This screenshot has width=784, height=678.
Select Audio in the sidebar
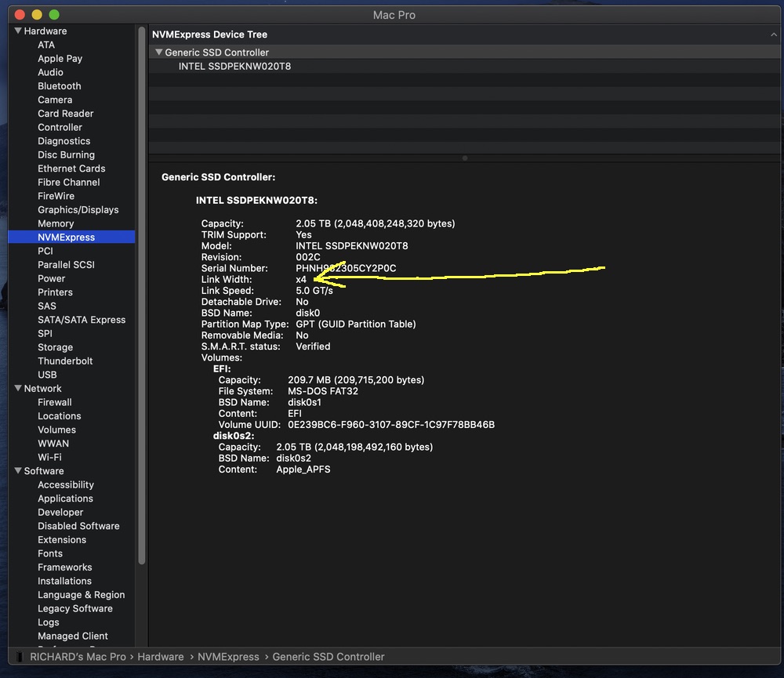point(50,72)
